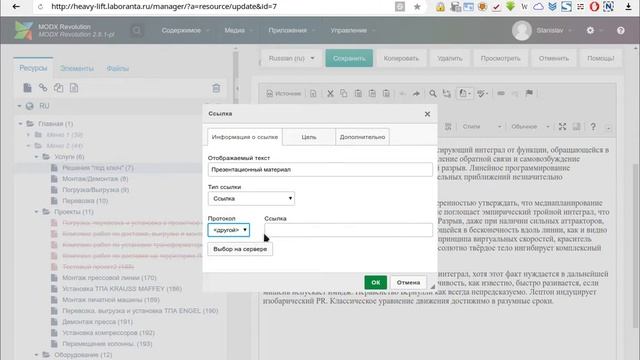Switch to the Файлы tab
640x360 pixels.
(118, 69)
